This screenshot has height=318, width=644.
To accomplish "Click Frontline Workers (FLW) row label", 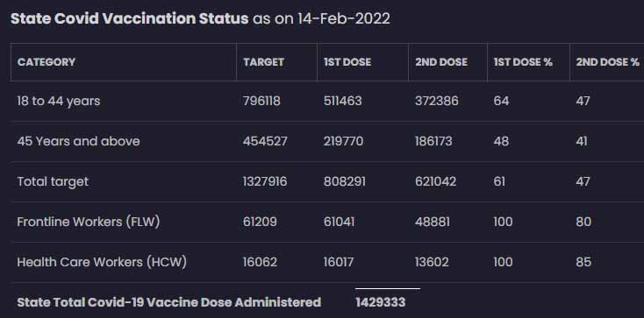I will [89, 222].
